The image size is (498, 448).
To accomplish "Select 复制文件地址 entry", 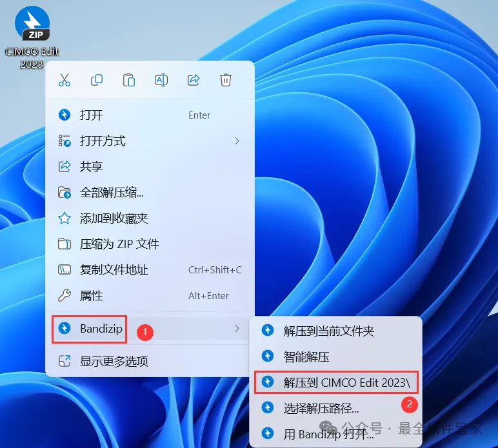I will click(x=150, y=270).
